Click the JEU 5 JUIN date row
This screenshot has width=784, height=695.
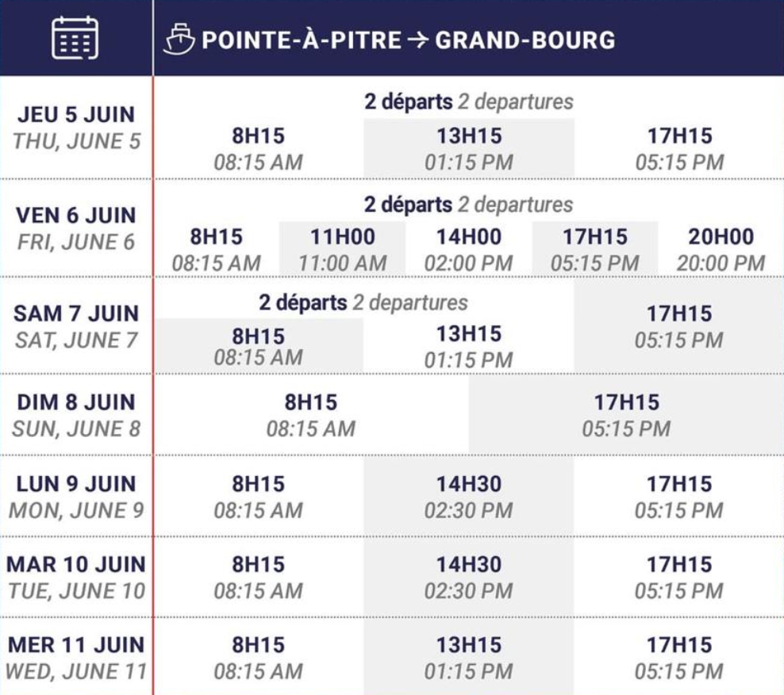tap(76, 128)
